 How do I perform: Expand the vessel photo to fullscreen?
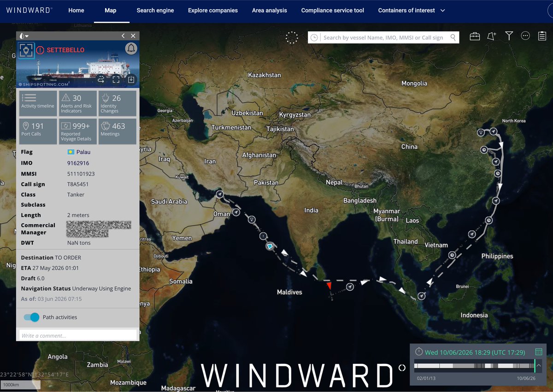click(116, 80)
